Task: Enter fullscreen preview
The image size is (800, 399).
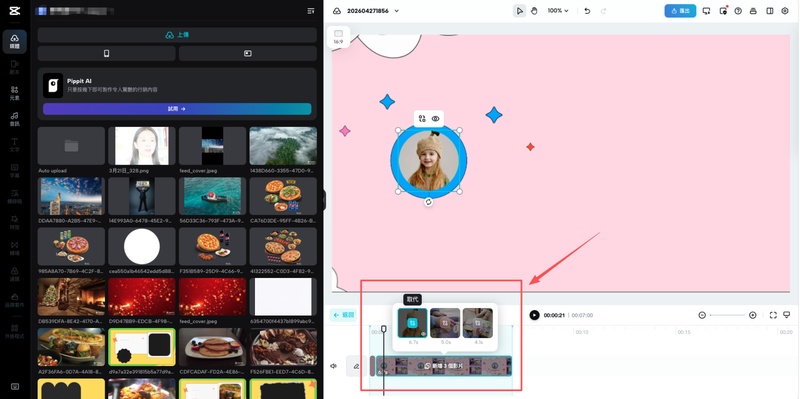Action: (773, 315)
